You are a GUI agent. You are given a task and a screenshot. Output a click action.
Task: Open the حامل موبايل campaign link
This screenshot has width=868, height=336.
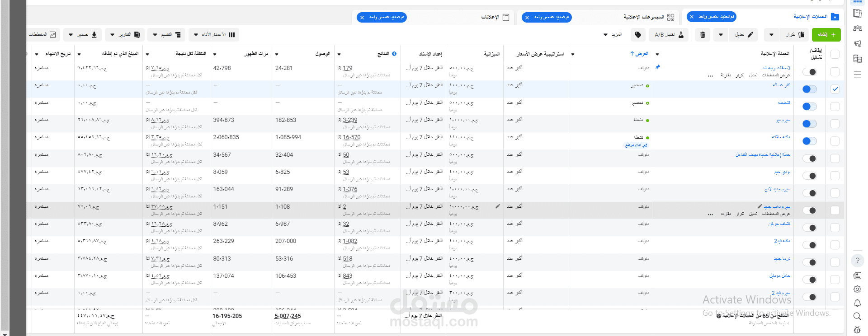[x=780, y=275]
